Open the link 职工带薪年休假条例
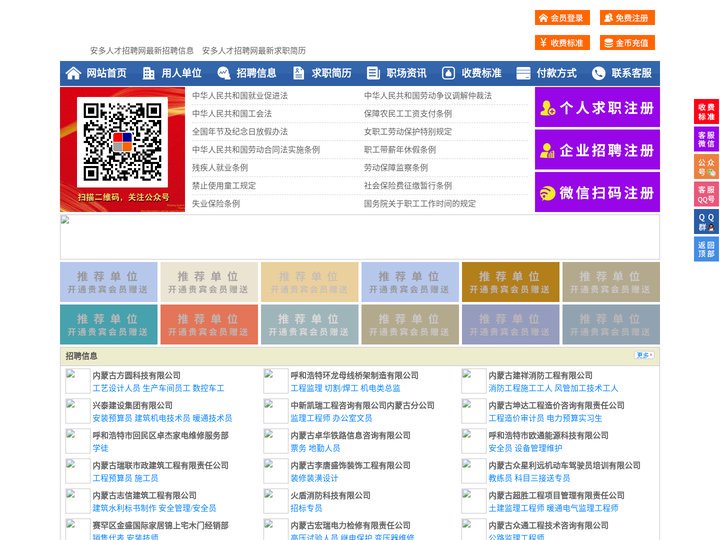720x540 pixels. [400, 150]
